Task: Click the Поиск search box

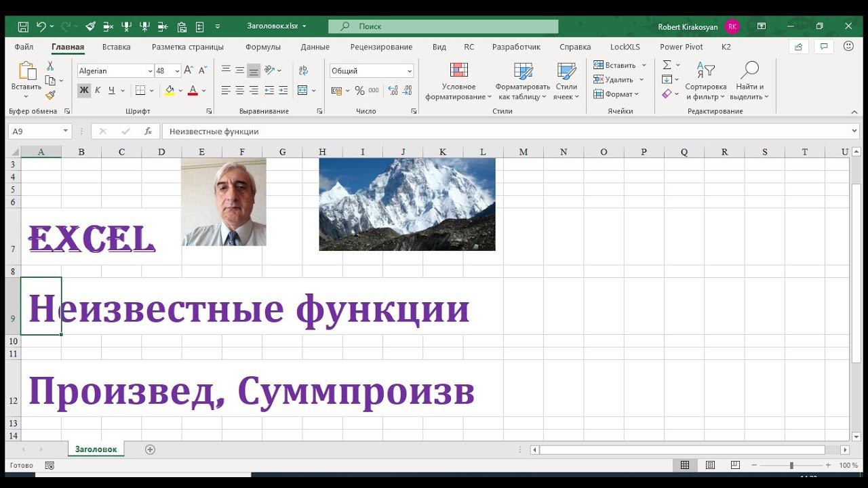Action: point(443,26)
